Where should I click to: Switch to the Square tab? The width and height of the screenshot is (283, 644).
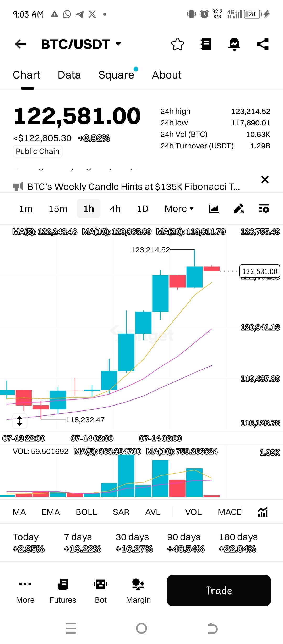[116, 75]
